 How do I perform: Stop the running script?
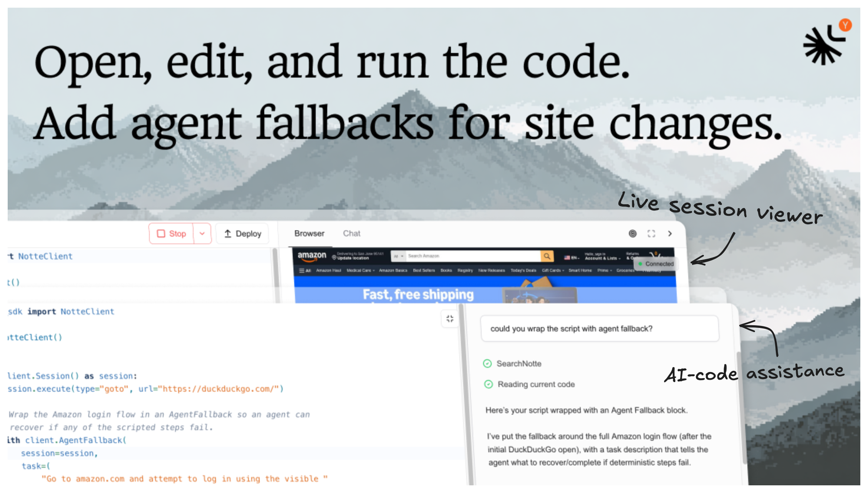(x=171, y=233)
